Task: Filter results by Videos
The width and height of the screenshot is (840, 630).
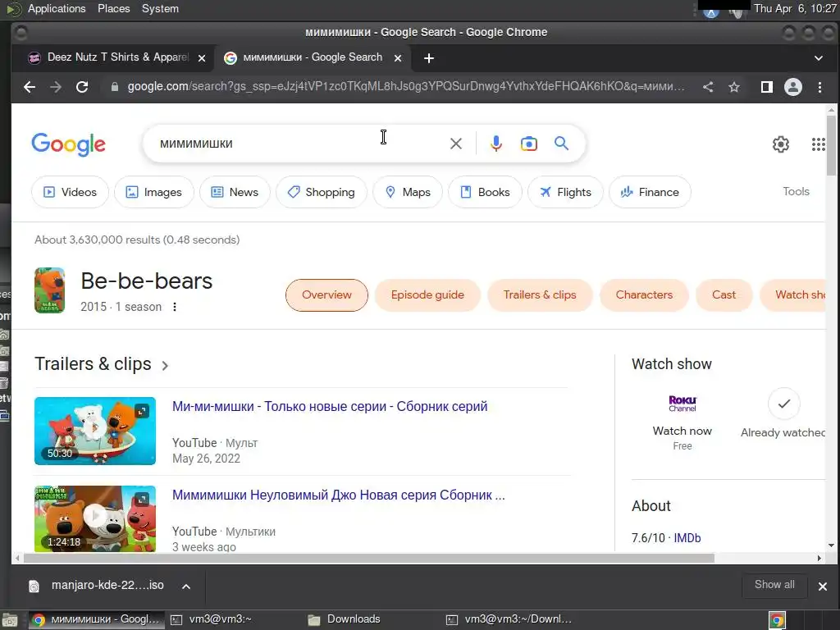Action: click(70, 192)
